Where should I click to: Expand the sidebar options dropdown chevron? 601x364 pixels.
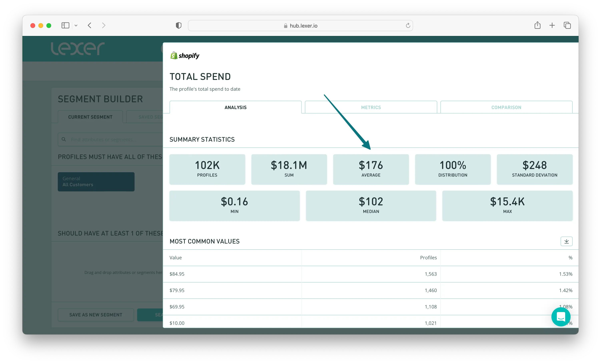(76, 26)
